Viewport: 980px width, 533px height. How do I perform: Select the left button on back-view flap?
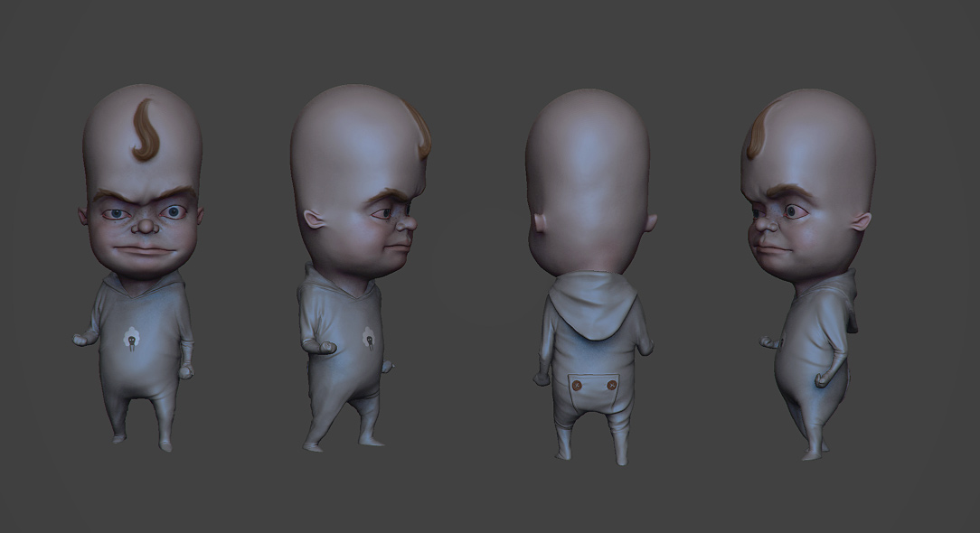[578, 386]
